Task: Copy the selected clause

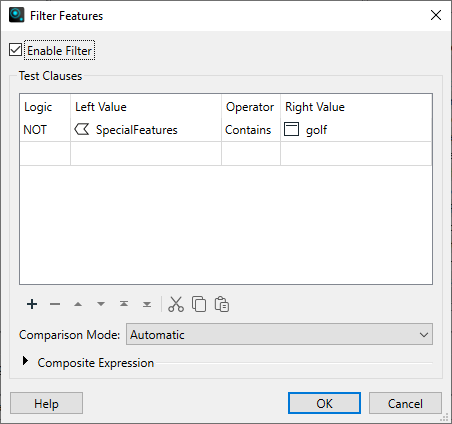Action: (199, 304)
